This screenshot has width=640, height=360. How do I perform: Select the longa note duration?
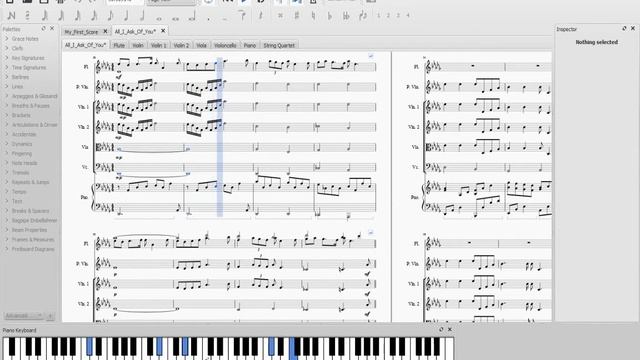coord(191,16)
